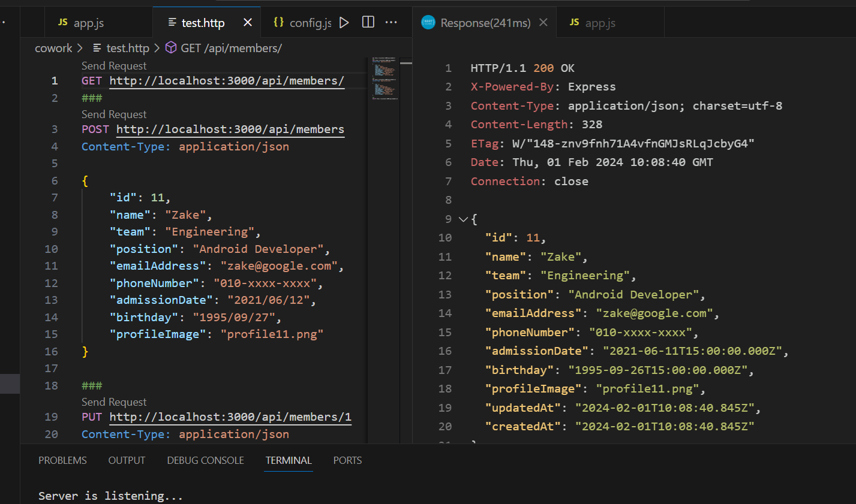Split the editor with the split icon
The image size is (856, 504).
click(368, 23)
